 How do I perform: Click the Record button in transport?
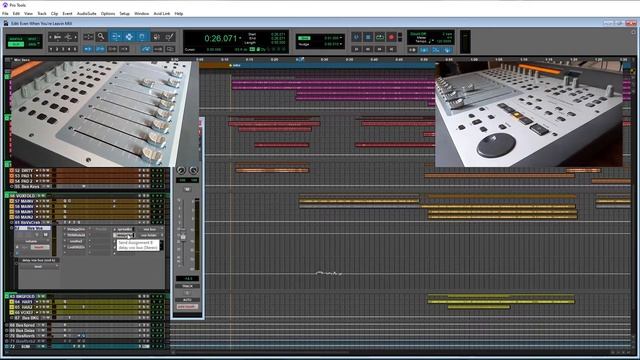pos(391,37)
